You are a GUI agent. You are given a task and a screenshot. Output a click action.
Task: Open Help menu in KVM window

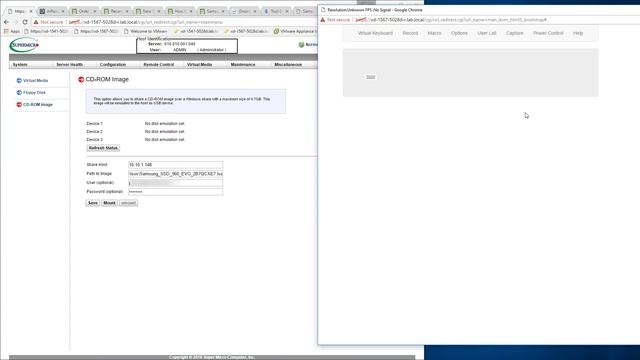(578, 33)
